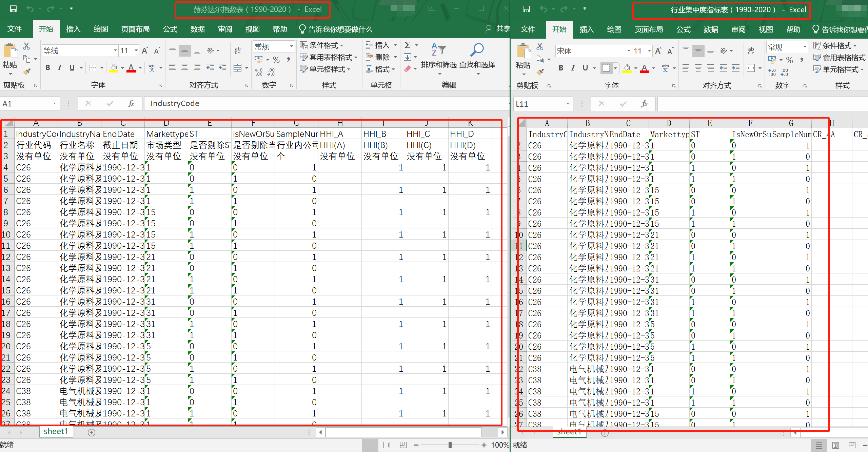Click 告诉我你想要做什么 in left window
Image resolution: width=868 pixels, height=452 pixels.
pos(336,29)
